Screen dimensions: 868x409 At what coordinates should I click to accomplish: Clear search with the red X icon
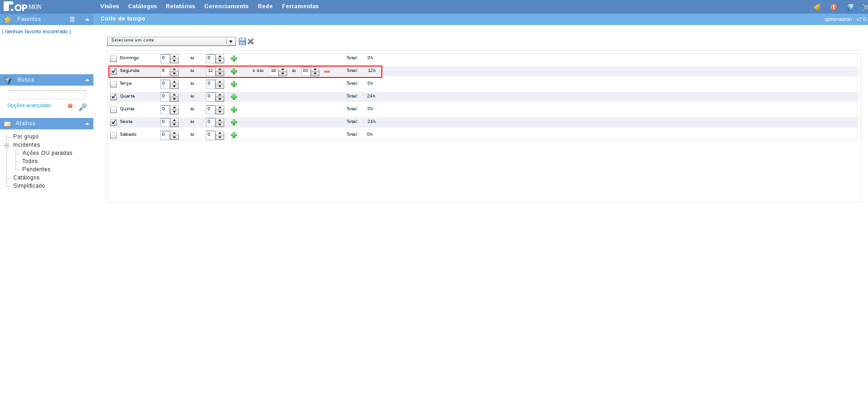[x=70, y=106]
